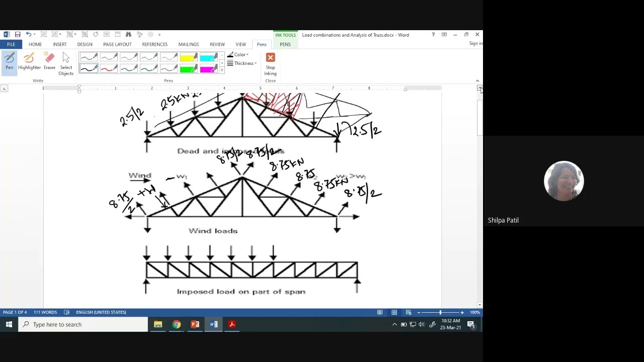Open the DESIGN ribbon tab

tap(85, 44)
